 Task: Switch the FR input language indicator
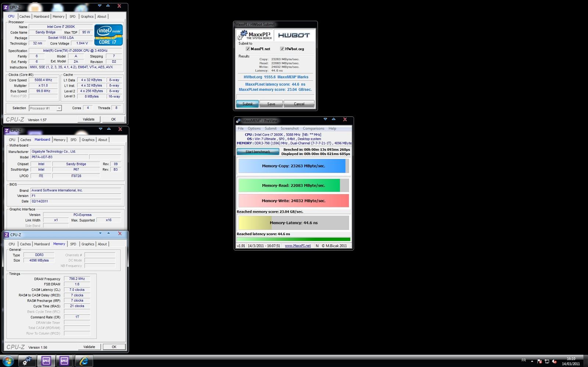[524, 360]
